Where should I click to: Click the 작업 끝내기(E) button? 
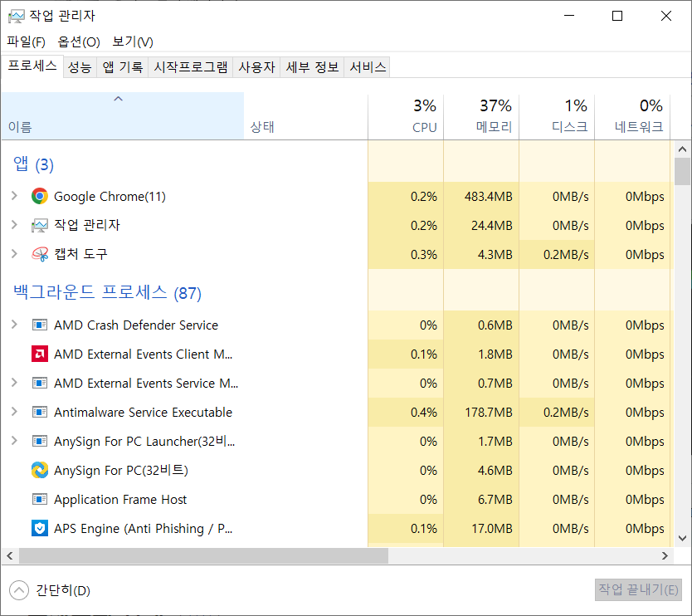[x=638, y=590]
